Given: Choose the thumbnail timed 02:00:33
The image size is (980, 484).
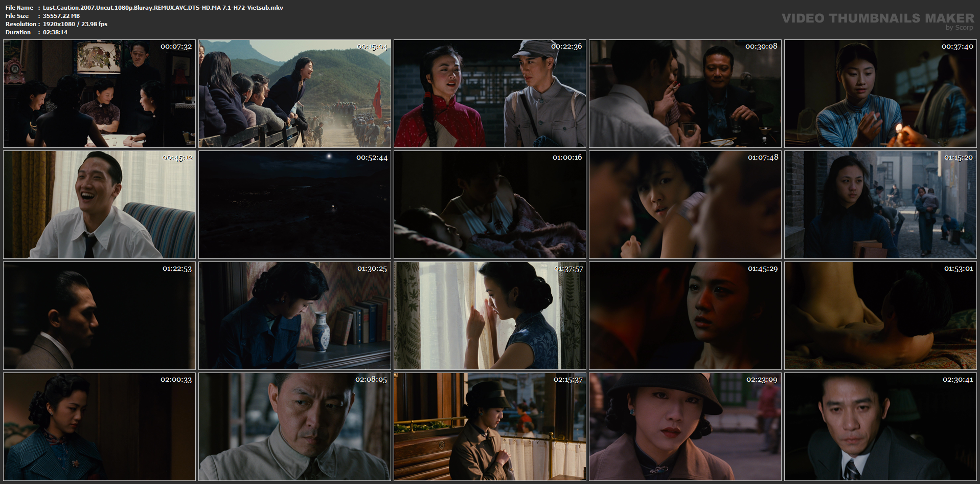Looking at the screenshot, I should [99, 427].
